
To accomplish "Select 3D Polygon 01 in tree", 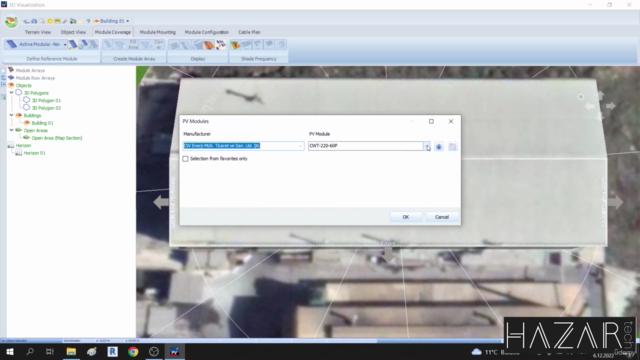I will click(46, 100).
